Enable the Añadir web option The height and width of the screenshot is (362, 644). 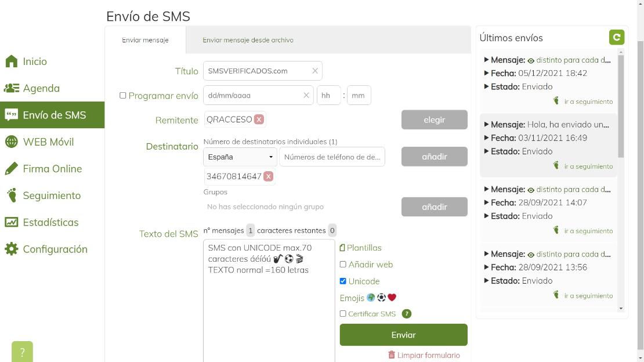pos(343,265)
